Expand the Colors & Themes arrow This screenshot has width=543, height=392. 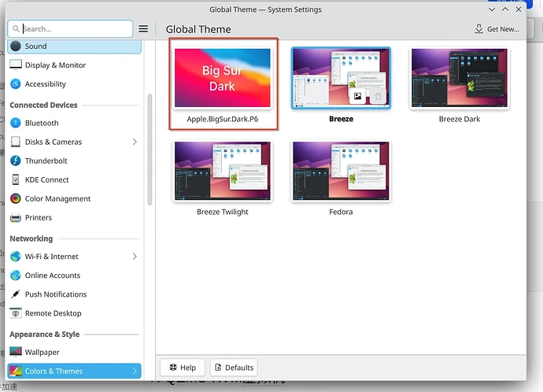click(x=135, y=372)
